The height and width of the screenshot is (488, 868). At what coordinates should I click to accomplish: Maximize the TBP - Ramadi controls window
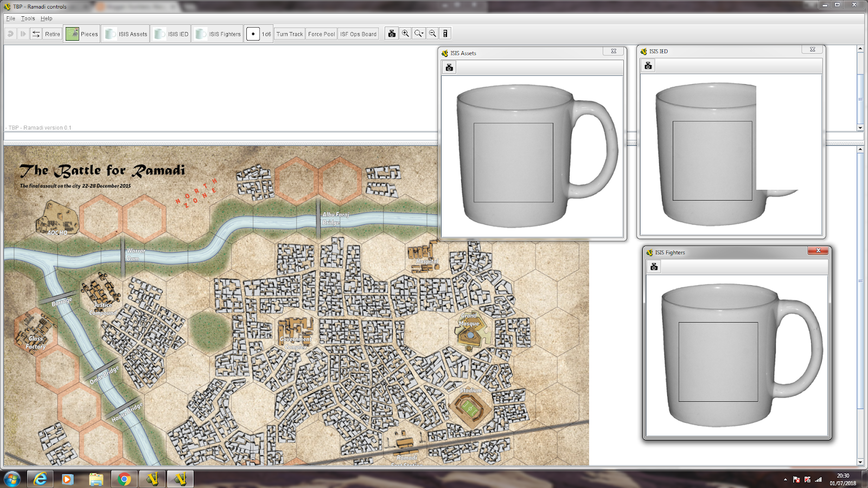coord(837,5)
